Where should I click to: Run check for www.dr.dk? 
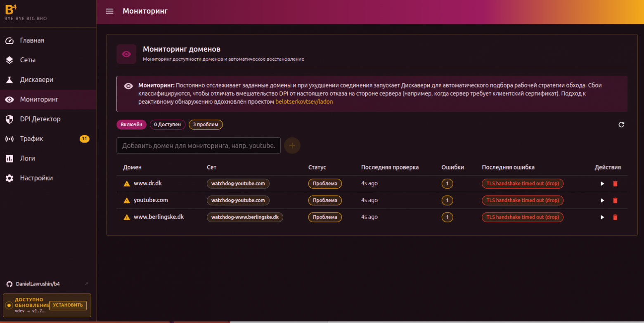pos(602,184)
